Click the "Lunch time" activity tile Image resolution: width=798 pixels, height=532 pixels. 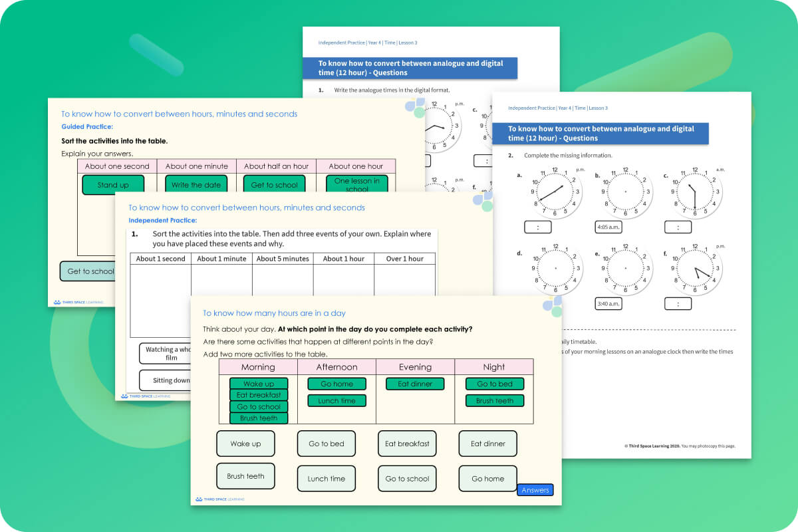326,478
